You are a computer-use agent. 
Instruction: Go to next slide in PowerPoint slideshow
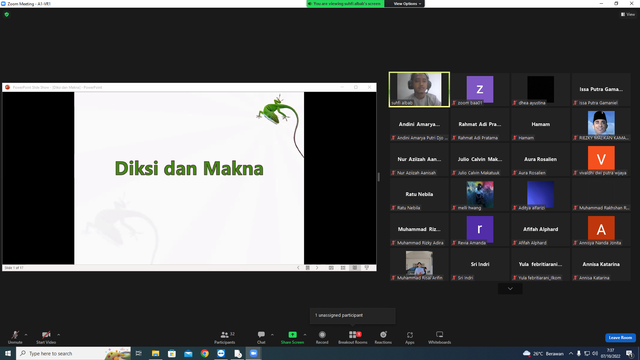coord(317,268)
